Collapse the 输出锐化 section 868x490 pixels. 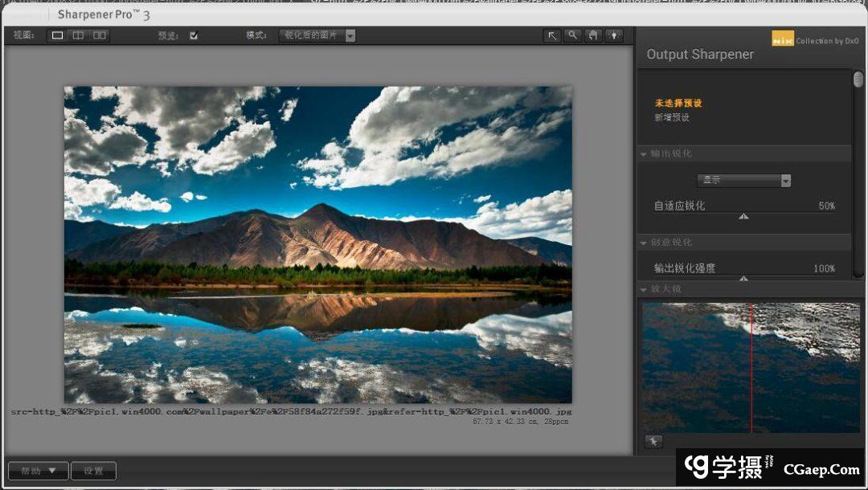[x=645, y=153]
